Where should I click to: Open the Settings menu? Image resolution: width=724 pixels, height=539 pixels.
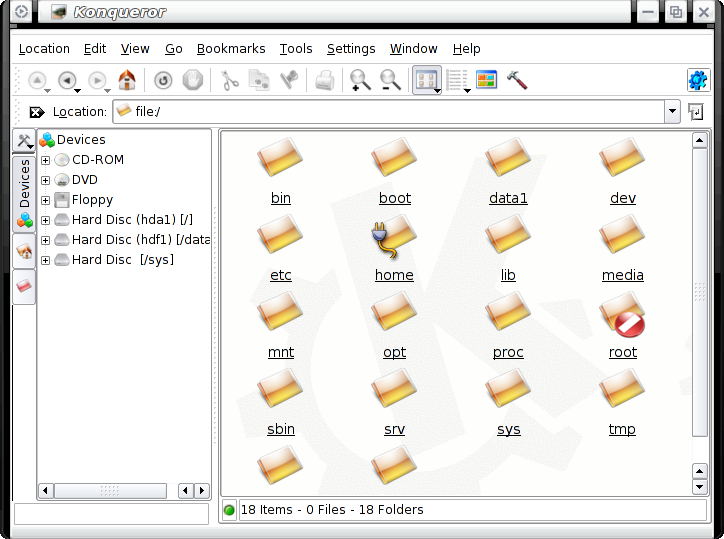pyautogui.click(x=351, y=48)
